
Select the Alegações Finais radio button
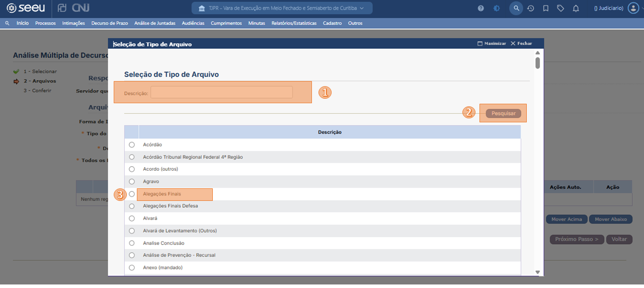(132, 194)
